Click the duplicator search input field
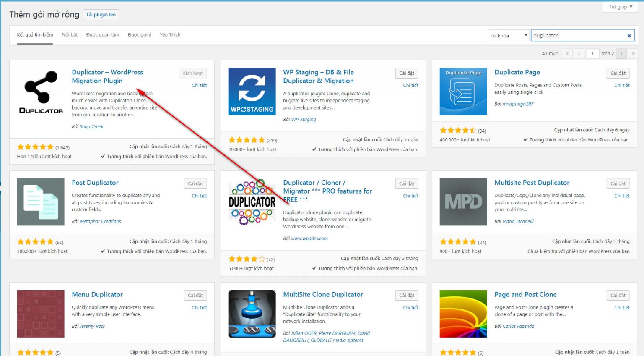 [579, 36]
